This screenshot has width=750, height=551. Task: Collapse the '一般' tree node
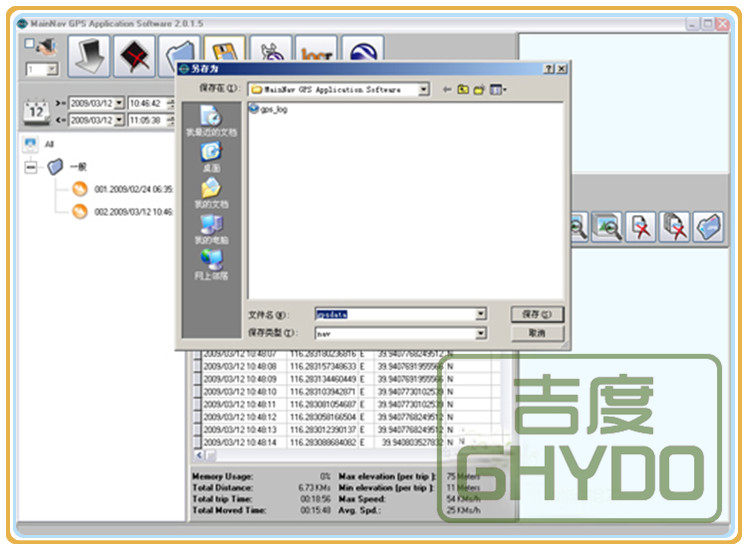click(31, 167)
